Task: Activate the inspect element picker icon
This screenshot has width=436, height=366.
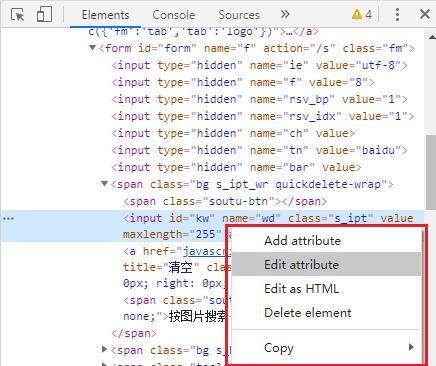Action: [17, 15]
